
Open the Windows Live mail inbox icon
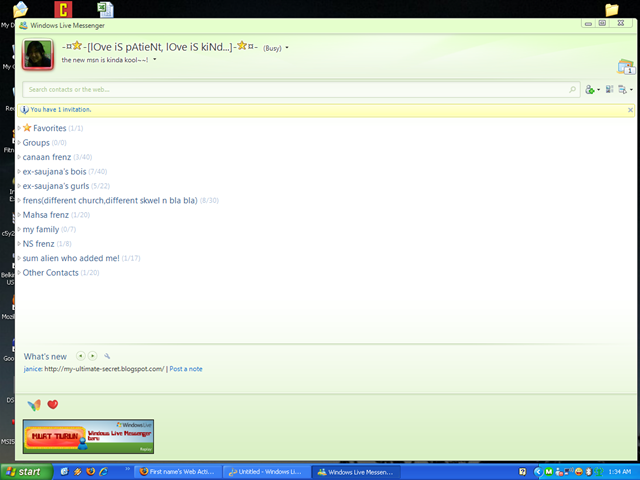[x=625, y=67]
